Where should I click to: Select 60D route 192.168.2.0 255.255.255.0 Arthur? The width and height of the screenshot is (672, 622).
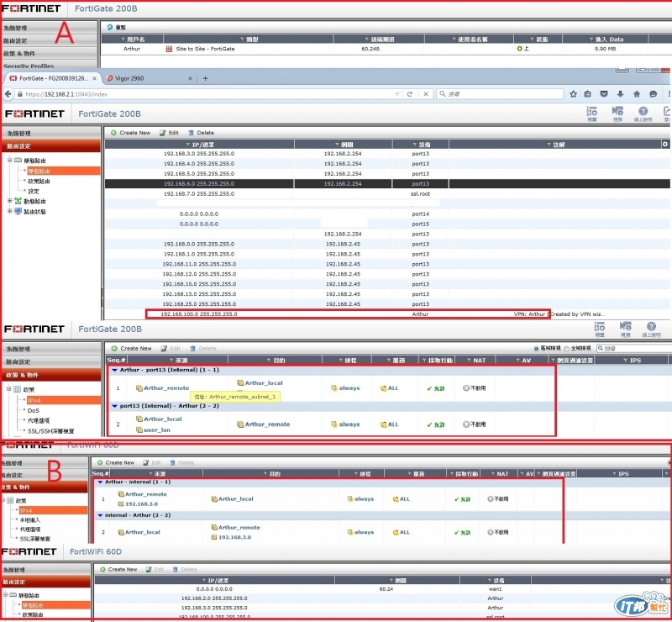(381, 598)
